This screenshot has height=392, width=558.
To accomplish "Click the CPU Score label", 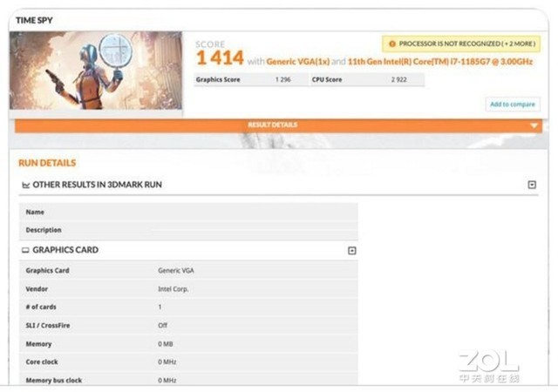I will 327,79.
